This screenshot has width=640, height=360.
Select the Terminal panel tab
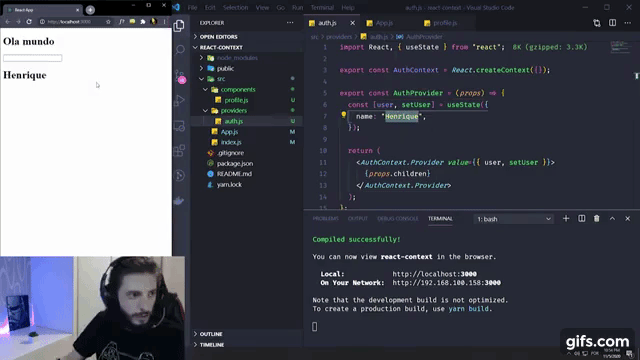coord(440,219)
